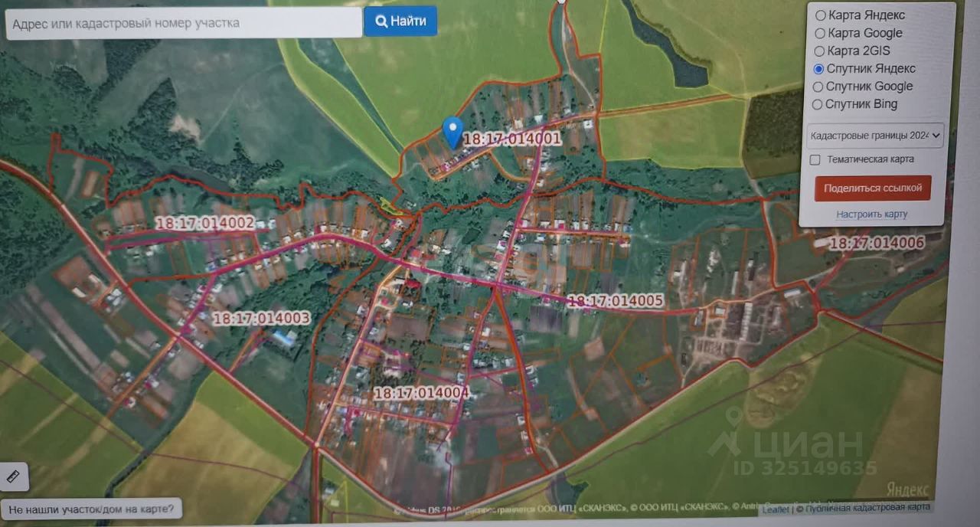Click the Поделиться ссылкой button

point(872,188)
